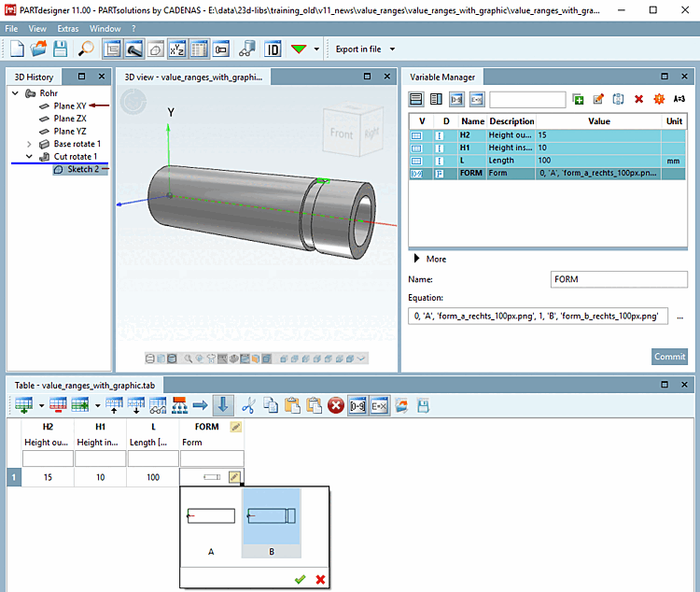This screenshot has width=700, height=592.
Task: Toggle the XYZ coordinate display button
Action: coord(176,49)
